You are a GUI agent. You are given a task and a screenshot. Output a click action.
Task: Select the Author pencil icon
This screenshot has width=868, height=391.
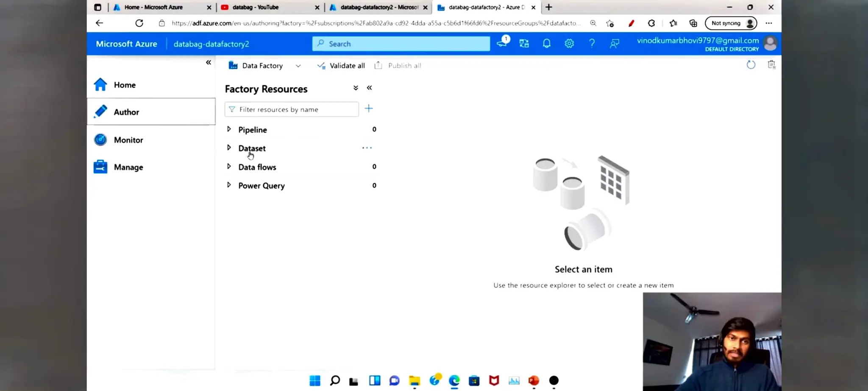100,112
